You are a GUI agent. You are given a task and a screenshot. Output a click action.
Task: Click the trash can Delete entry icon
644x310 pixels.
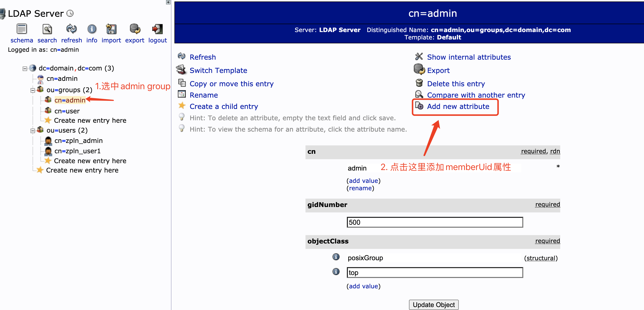(x=419, y=83)
